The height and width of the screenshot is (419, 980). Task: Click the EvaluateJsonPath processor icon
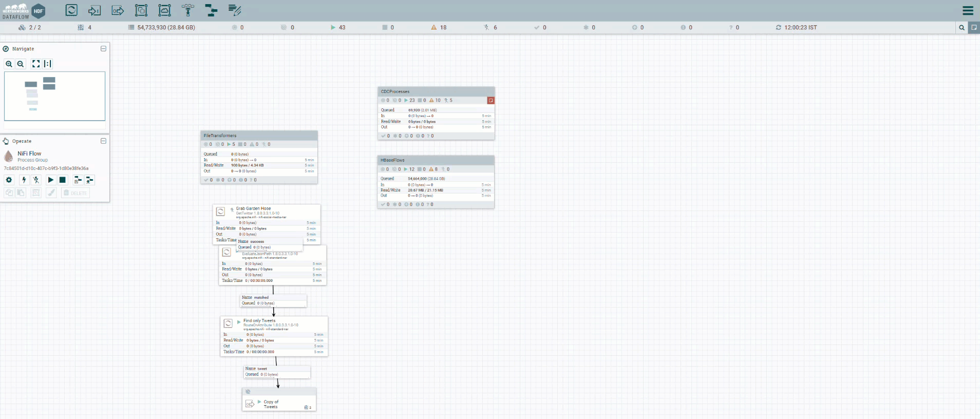[227, 252]
